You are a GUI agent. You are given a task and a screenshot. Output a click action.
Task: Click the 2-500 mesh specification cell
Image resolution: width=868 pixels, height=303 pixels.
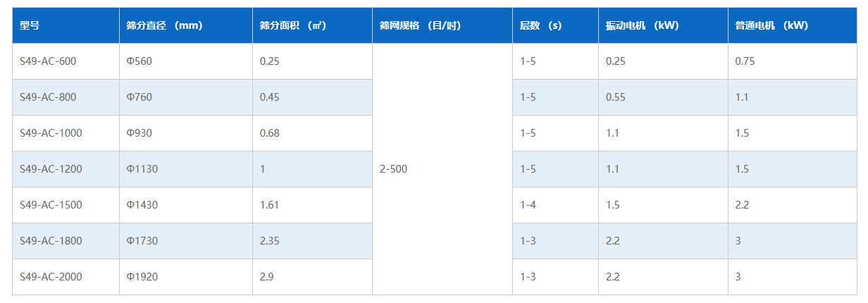point(393,169)
